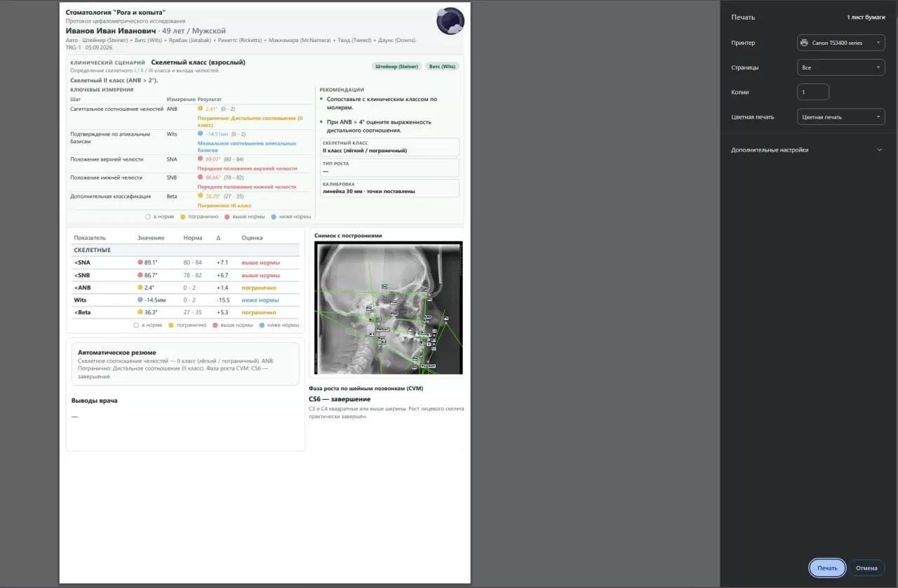Click the линейка 30 мм calibration text
Viewport: 898px width, 588px height.
tap(368, 191)
